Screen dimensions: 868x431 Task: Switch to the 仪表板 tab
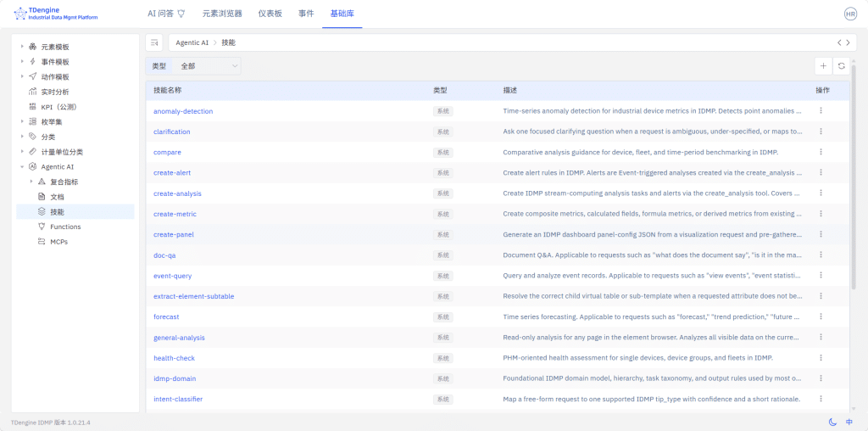pyautogui.click(x=270, y=14)
